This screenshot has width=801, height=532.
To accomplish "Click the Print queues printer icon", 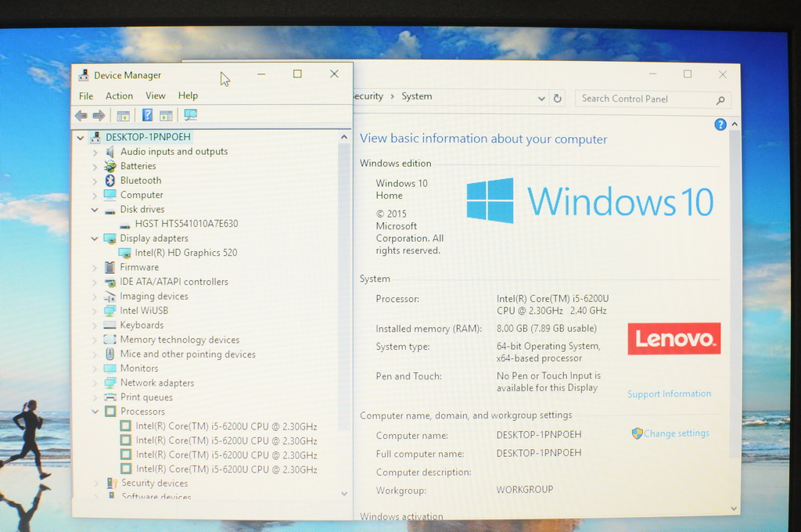I will tap(110, 397).
